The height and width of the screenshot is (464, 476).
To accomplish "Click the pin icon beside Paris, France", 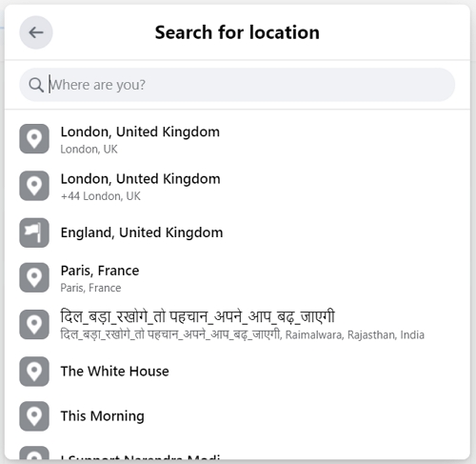I will [x=34, y=277].
